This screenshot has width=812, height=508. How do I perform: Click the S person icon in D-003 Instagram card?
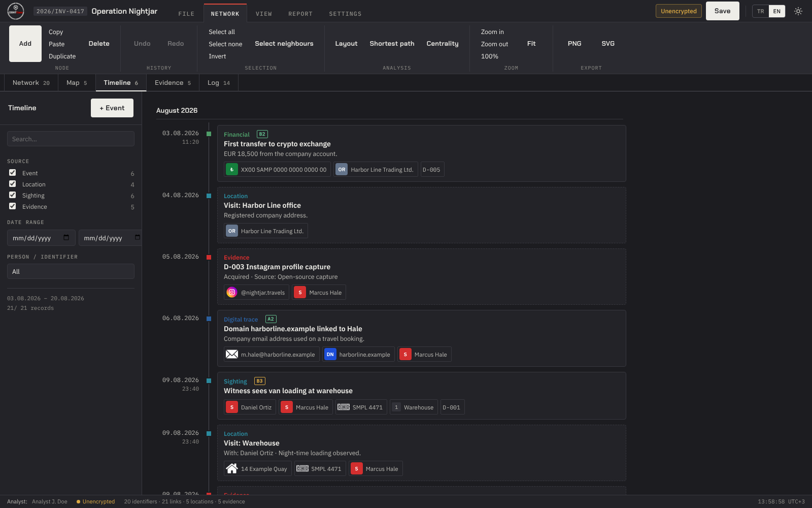tap(300, 293)
